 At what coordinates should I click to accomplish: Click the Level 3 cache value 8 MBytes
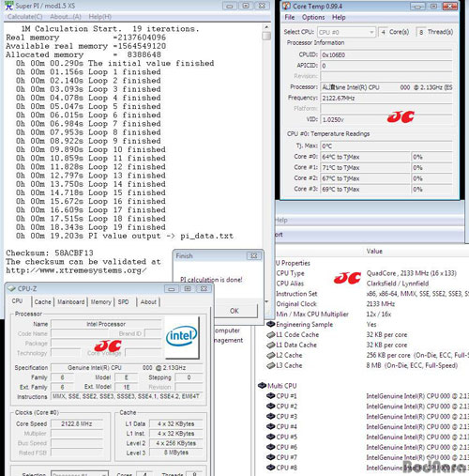(176, 453)
